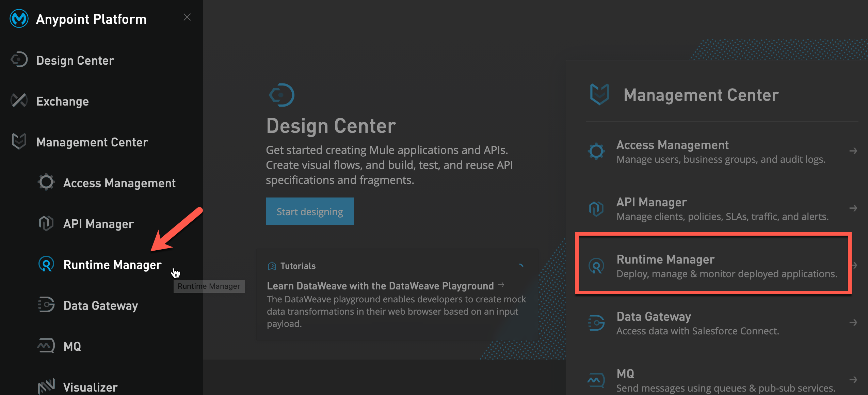
Task: Click the arrow on MQ row
Action: pyautogui.click(x=853, y=380)
